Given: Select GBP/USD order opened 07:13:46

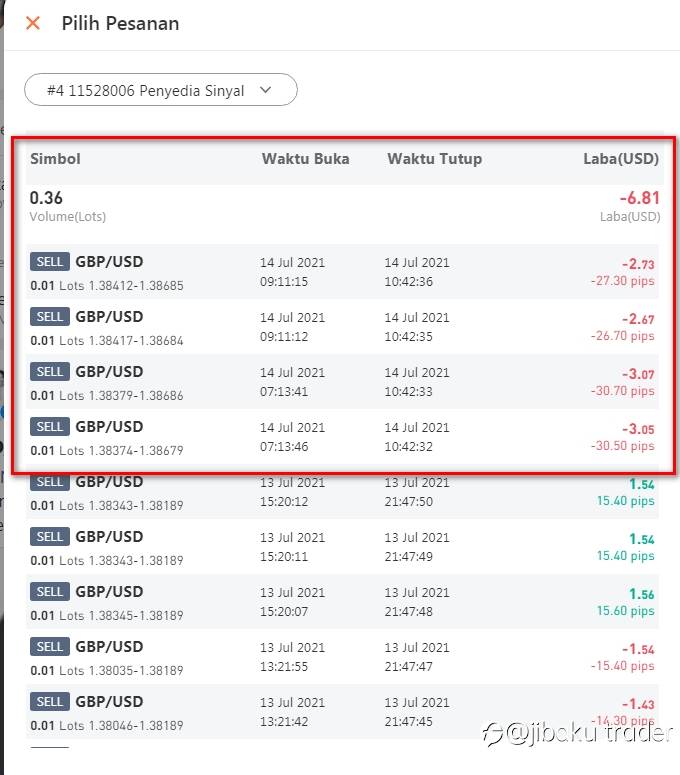Looking at the screenshot, I should [342, 437].
